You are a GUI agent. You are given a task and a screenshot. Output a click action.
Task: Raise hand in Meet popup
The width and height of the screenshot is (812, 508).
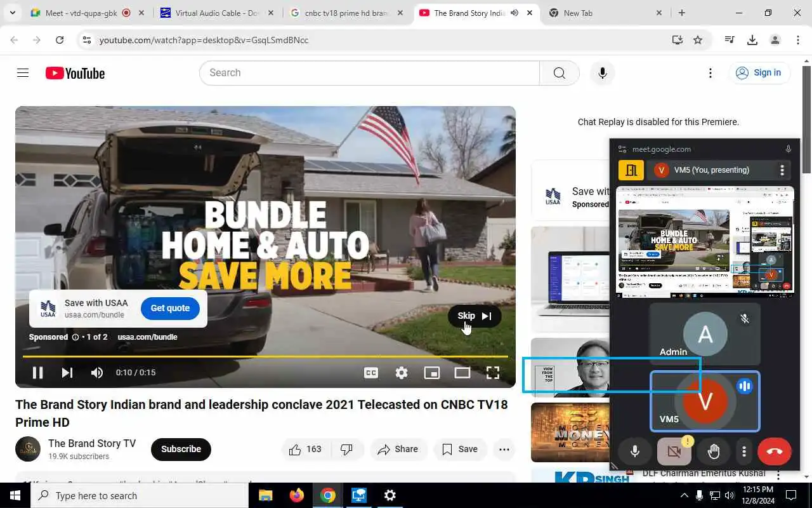tap(714, 451)
